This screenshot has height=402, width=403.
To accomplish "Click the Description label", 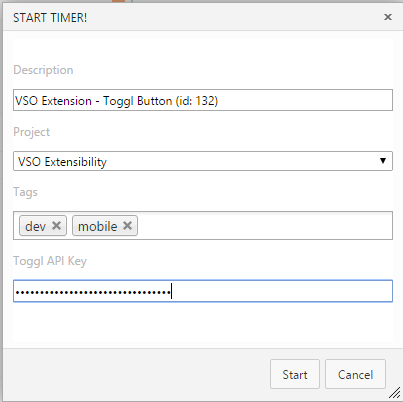I will point(43,70).
